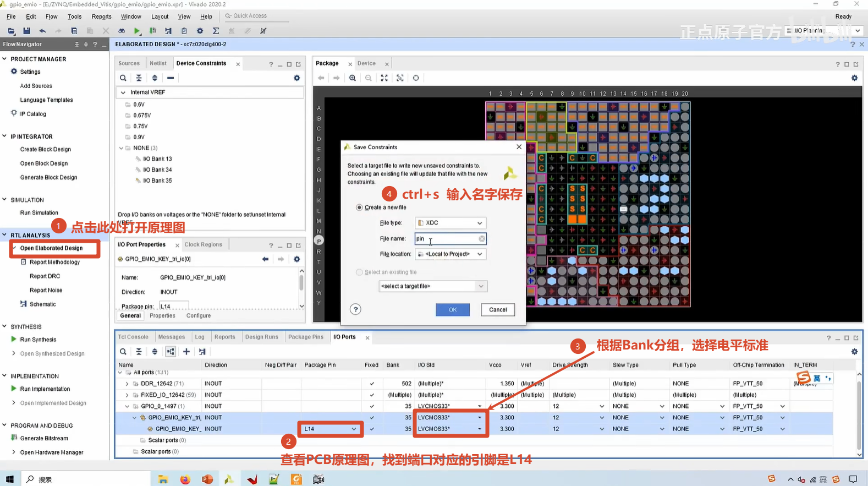
Task: Click the back arrow in I/O Port Properties
Action: coord(266,259)
